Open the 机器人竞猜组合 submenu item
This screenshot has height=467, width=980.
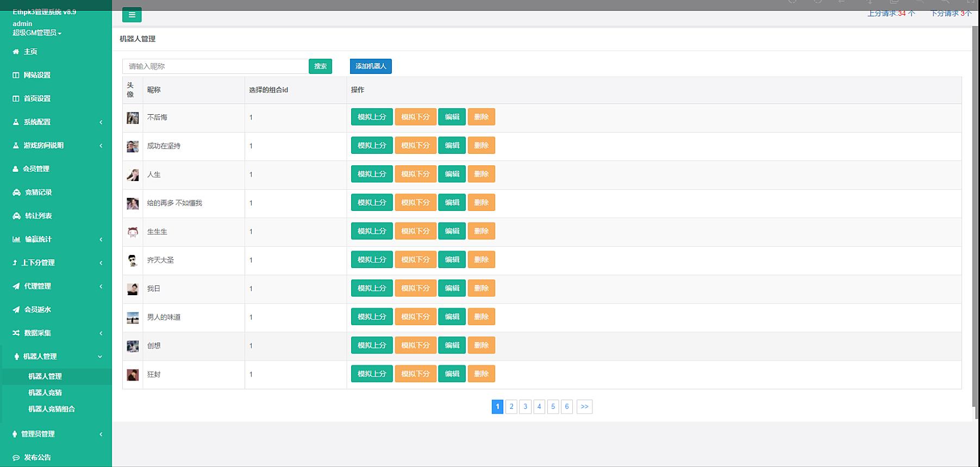click(x=52, y=409)
